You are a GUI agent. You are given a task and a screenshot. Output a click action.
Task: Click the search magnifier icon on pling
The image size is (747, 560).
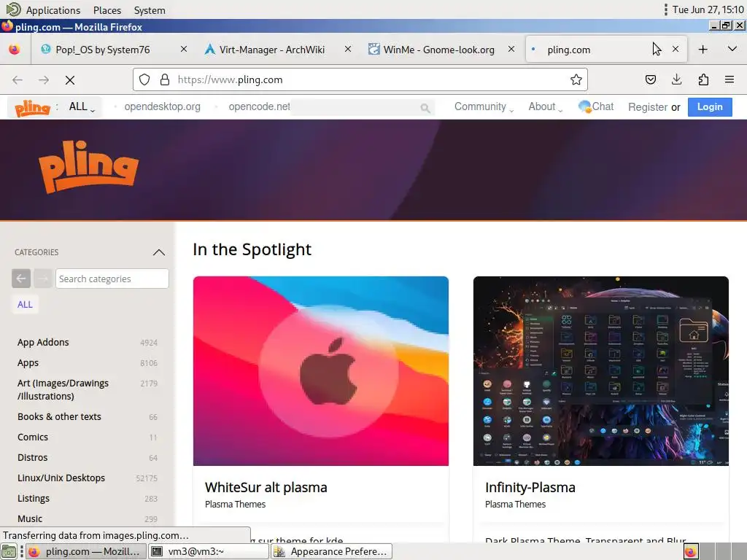(425, 108)
